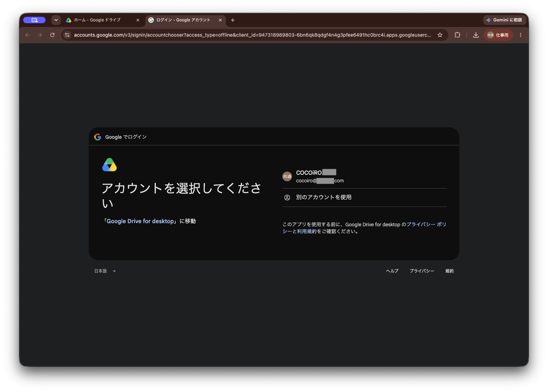The width and height of the screenshot is (548, 392).
Task: Click the Google G logo in sign-in header
Action: tap(98, 137)
